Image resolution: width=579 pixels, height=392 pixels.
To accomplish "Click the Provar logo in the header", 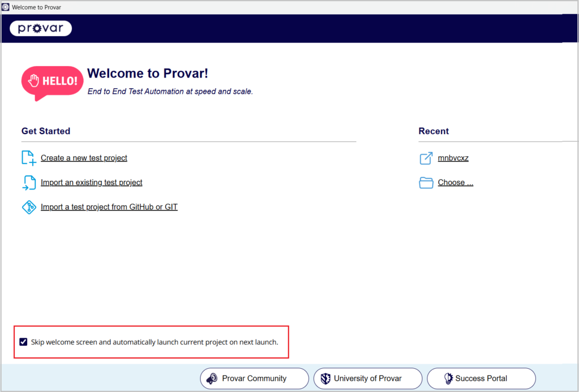I will [41, 28].
